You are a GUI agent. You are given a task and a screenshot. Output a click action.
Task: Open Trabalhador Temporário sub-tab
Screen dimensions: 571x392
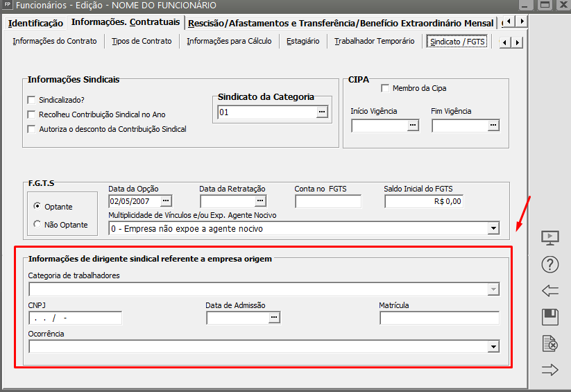click(x=375, y=41)
